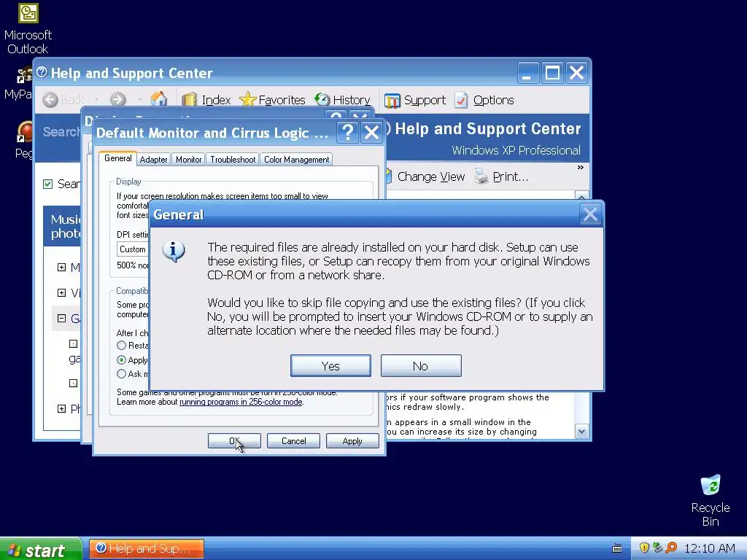Open the DPI setting Custom dropdown
Image resolution: width=747 pixels, height=560 pixels.
pyautogui.click(x=133, y=249)
